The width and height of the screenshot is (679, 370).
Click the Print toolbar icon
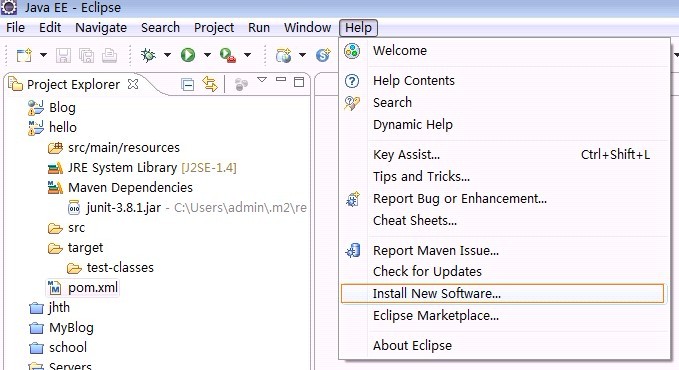109,55
